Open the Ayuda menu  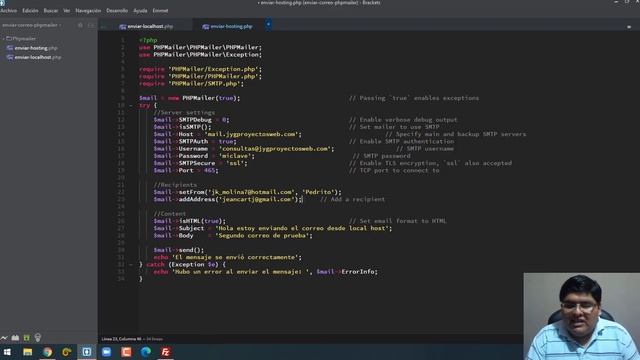click(140, 11)
